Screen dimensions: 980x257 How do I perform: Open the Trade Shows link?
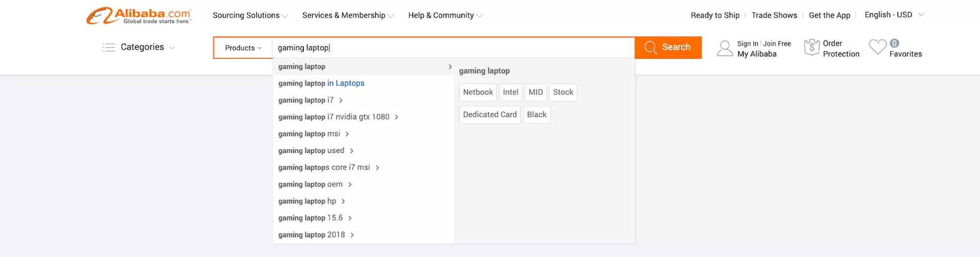[x=774, y=15]
